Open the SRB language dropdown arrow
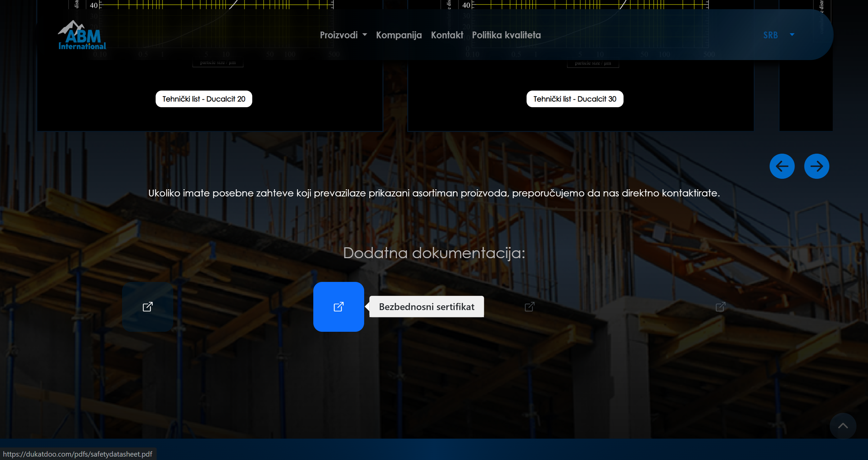Viewport: 868px width, 460px height. tap(792, 35)
